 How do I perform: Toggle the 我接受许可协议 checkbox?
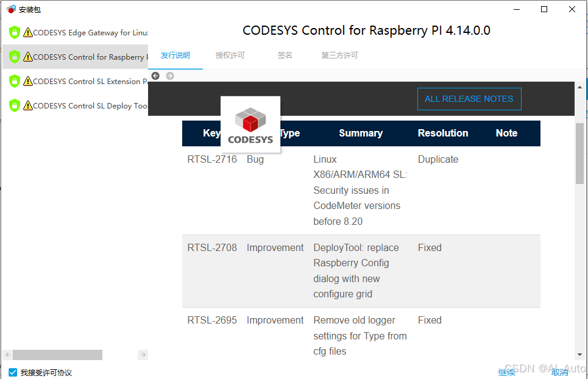click(13, 372)
